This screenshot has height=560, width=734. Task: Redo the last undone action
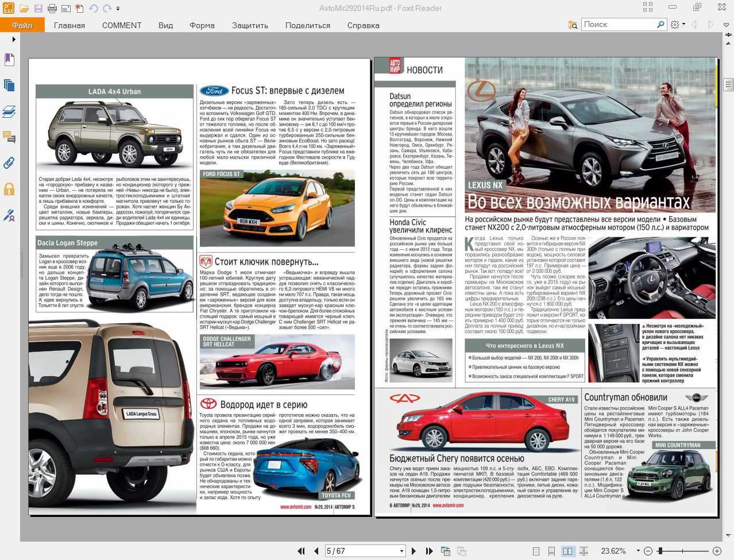pos(107,8)
